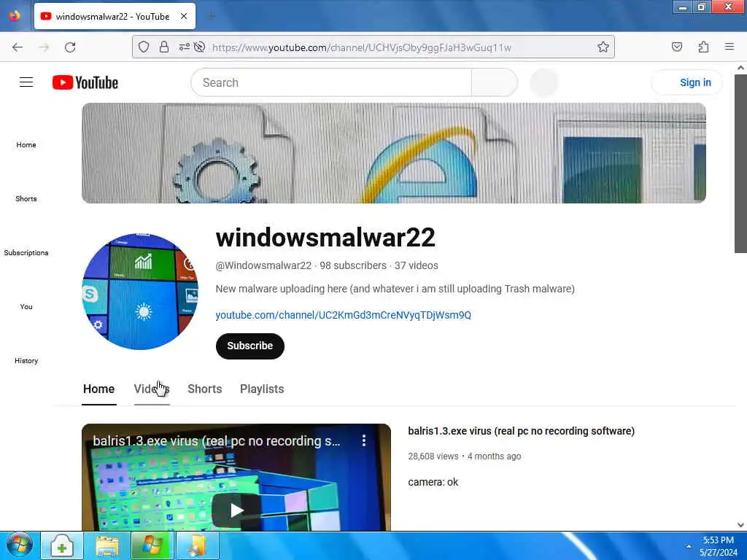Click the scrollbar down arrow

coord(740,525)
